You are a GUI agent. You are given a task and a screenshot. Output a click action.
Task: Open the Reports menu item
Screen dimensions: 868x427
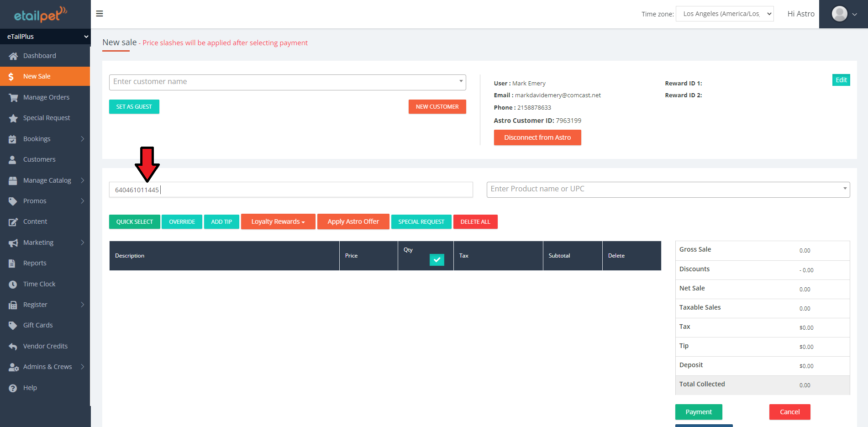tap(35, 263)
